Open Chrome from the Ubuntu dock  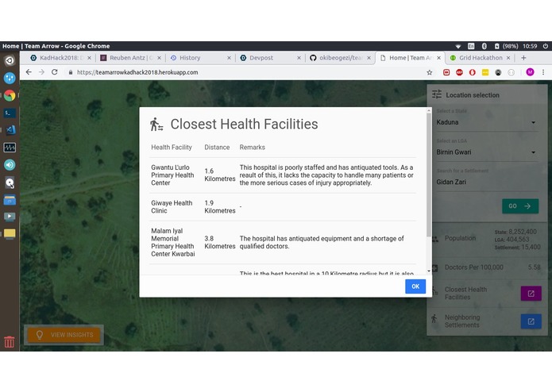(x=10, y=95)
